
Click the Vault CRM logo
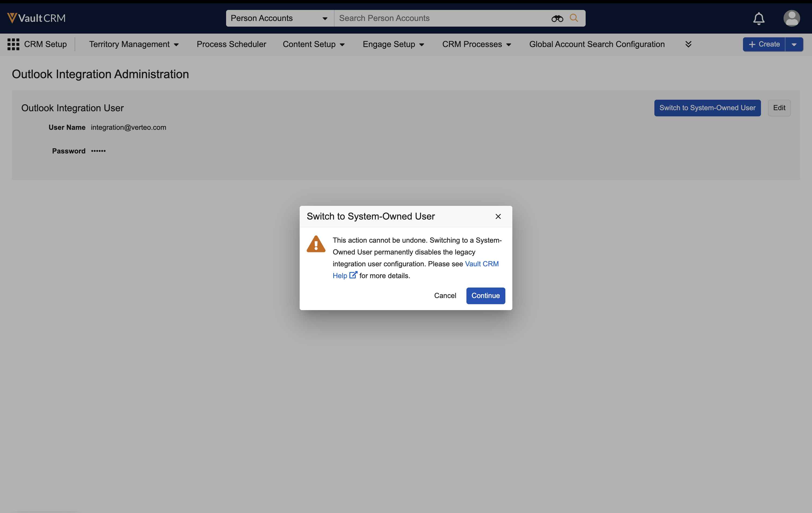[x=37, y=18]
